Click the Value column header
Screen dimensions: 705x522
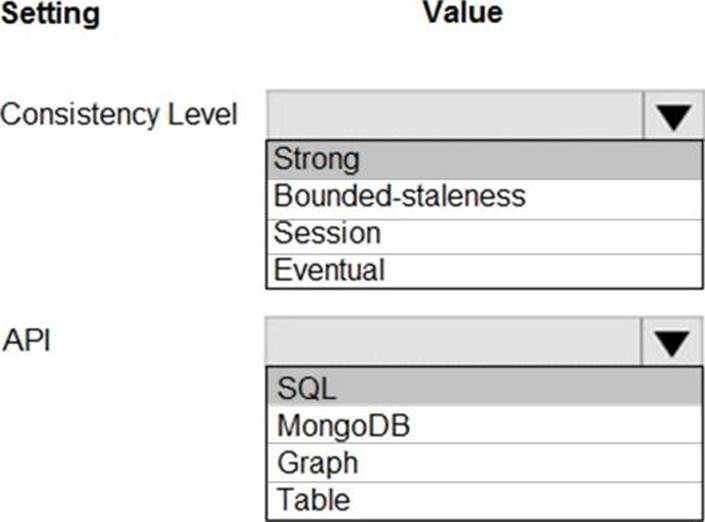coord(462,12)
